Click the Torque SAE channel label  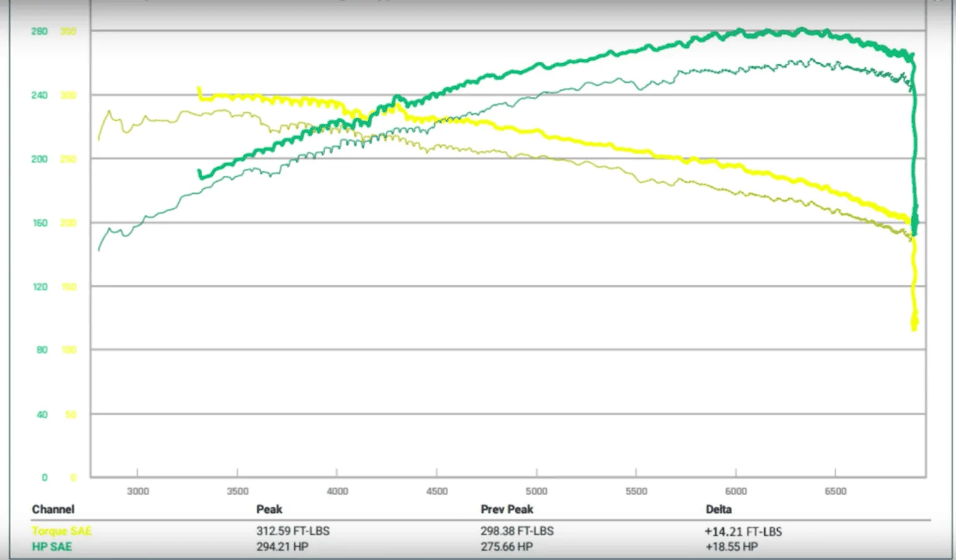point(61,531)
